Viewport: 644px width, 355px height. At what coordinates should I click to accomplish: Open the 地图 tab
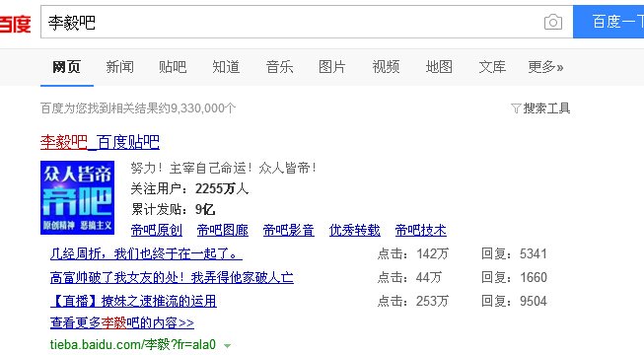click(439, 67)
